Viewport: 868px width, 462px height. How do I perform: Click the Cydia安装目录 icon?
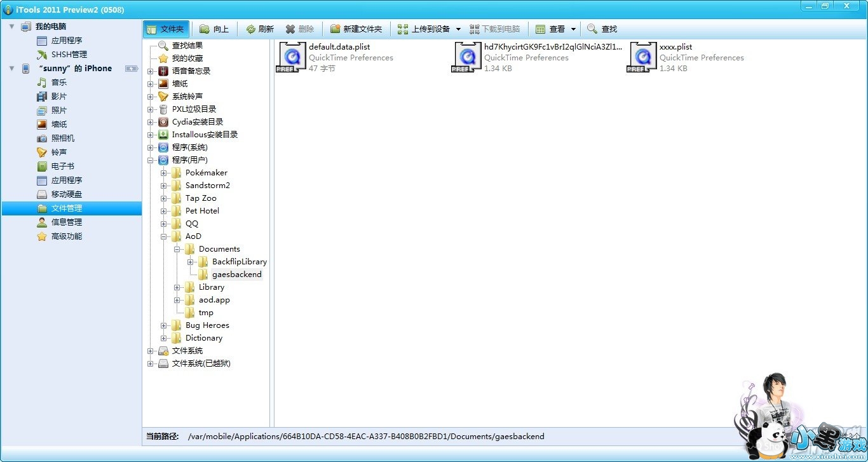click(163, 122)
